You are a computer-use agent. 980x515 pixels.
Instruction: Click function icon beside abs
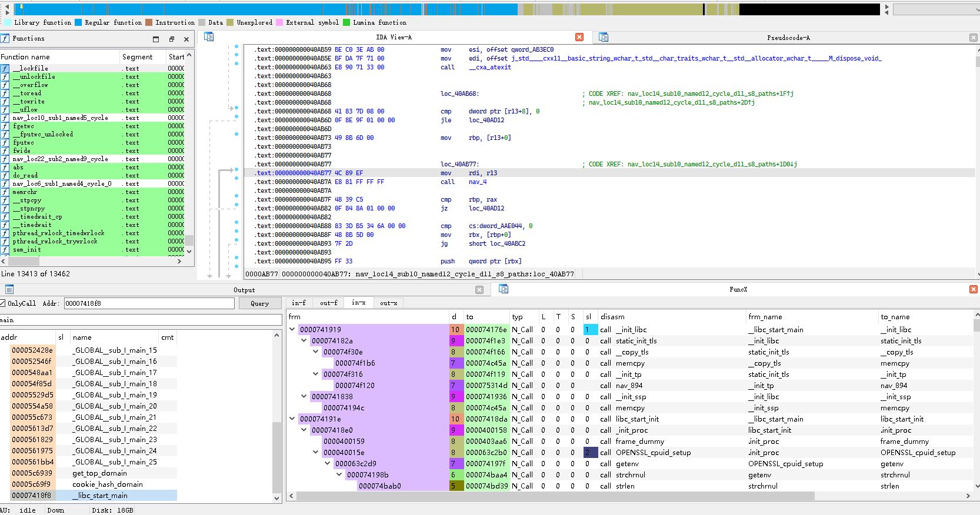point(5,167)
